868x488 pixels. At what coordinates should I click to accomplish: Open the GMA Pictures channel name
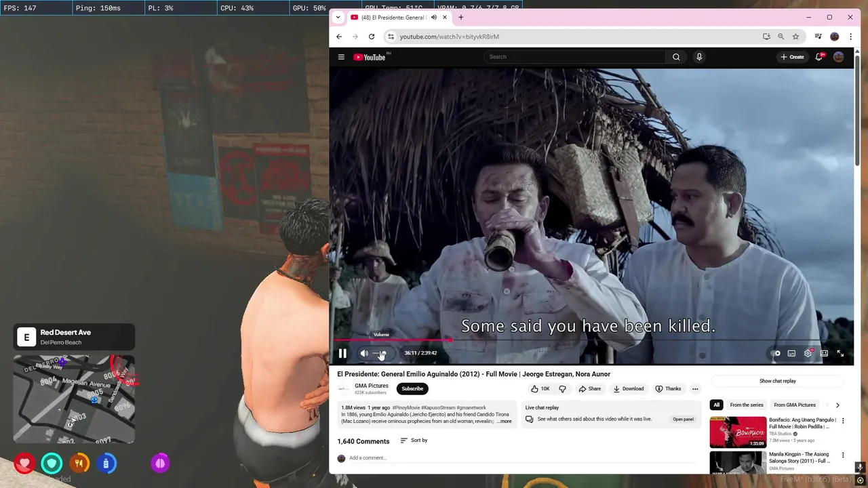(372, 386)
